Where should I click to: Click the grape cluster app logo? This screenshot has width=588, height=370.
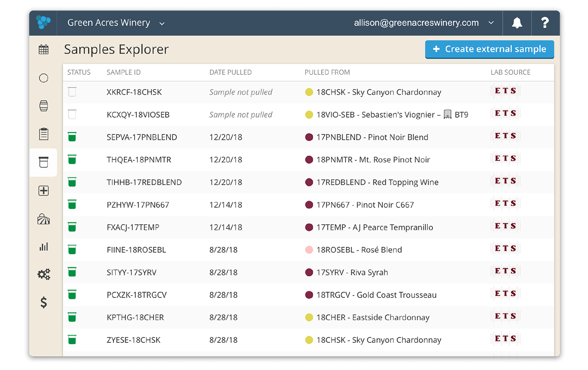pyautogui.click(x=43, y=22)
